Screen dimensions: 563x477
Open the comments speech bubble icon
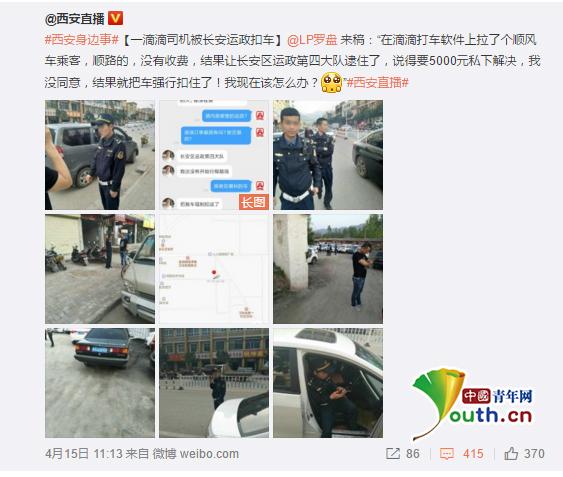click(x=447, y=454)
